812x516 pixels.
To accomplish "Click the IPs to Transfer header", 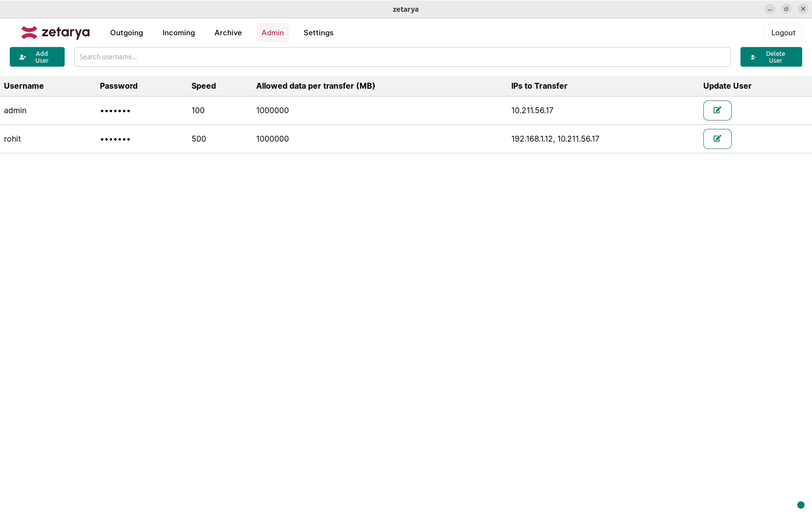I will 539,86.
